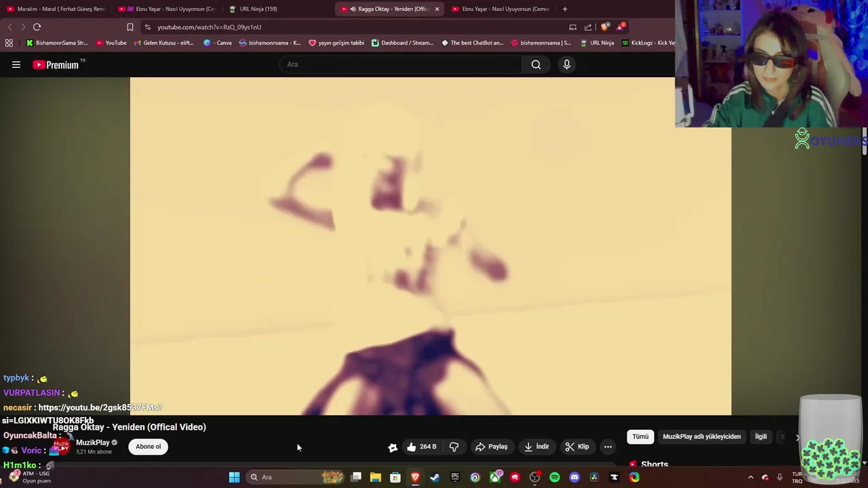Screen dimensions: 868x488
Task: Open Microsoft Store from taskbar
Action: point(395,477)
